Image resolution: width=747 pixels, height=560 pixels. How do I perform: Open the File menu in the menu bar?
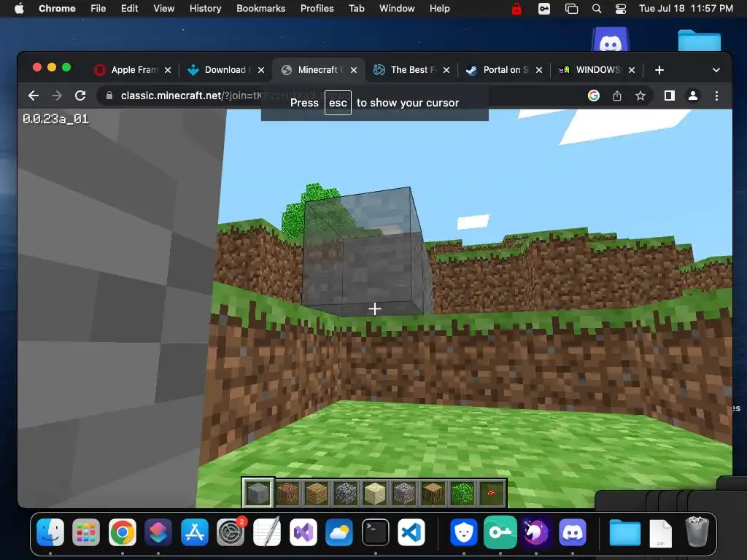(98, 9)
